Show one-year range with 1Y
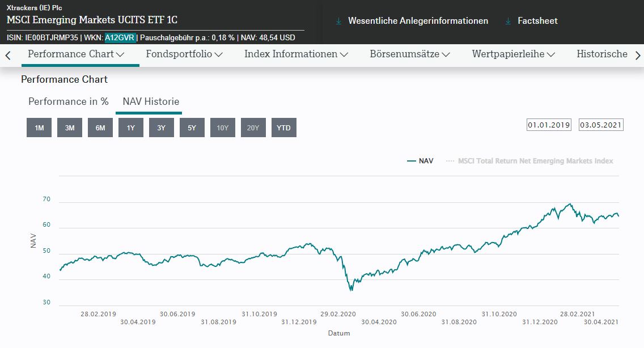Screen dimensions: 644x348 tap(131, 128)
